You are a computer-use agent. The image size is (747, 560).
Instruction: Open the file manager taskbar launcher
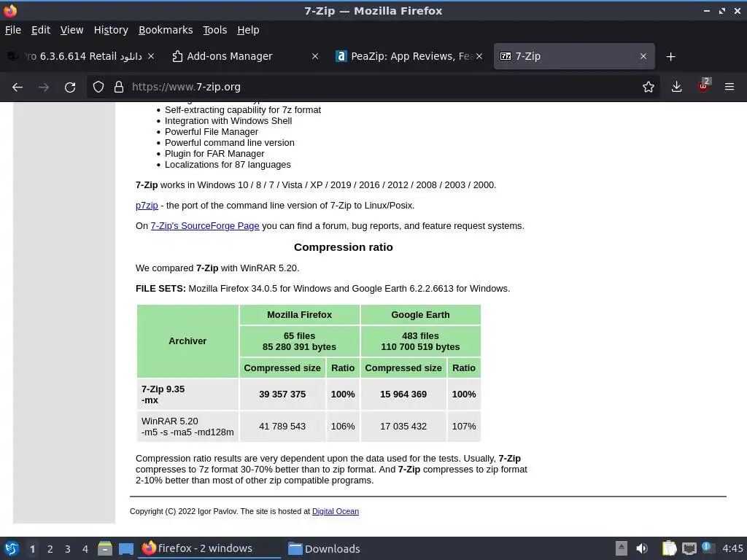click(x=105, y=548)
